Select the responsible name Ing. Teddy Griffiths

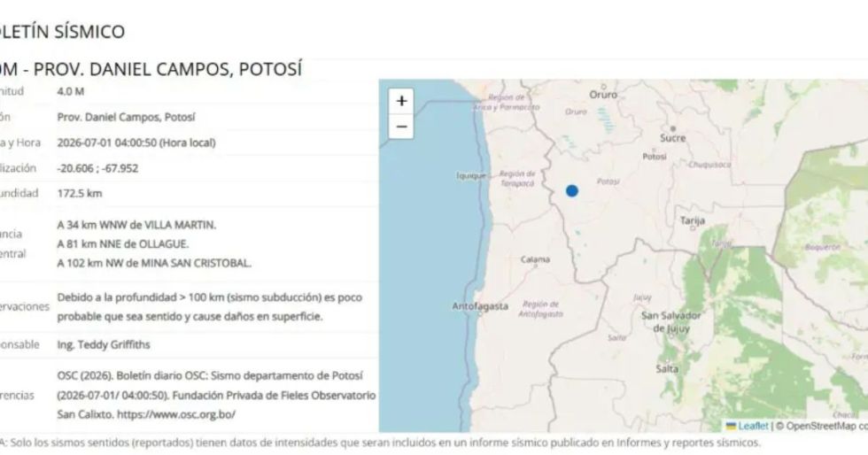(x=104, y=344)
